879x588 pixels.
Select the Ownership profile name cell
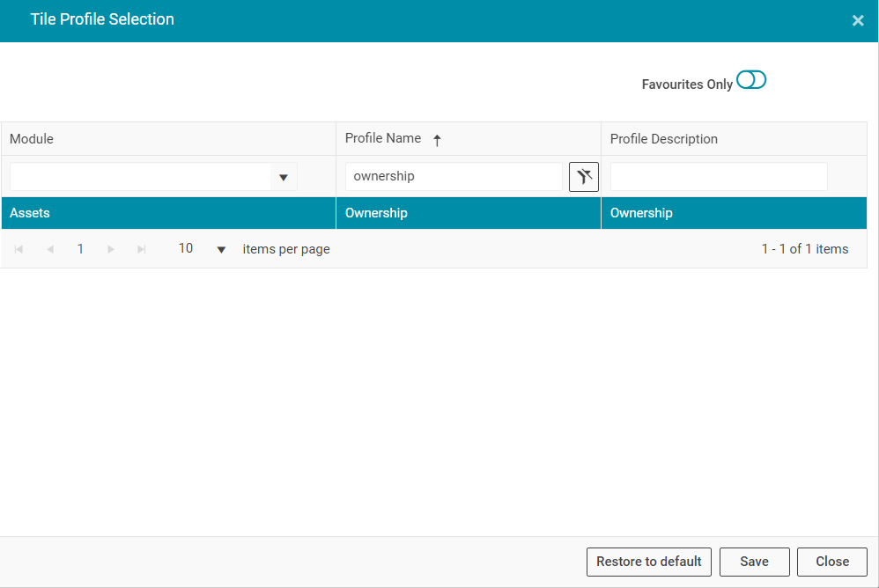point(468,213)
